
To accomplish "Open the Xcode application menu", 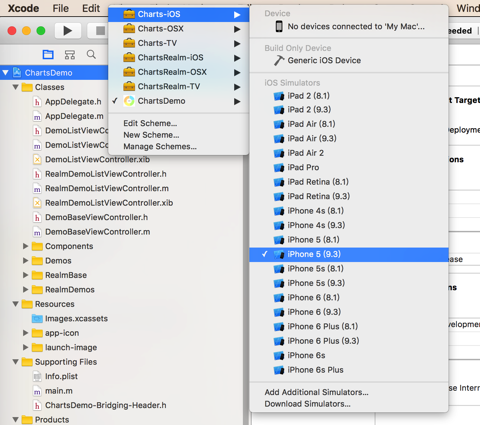I will 23,8.
